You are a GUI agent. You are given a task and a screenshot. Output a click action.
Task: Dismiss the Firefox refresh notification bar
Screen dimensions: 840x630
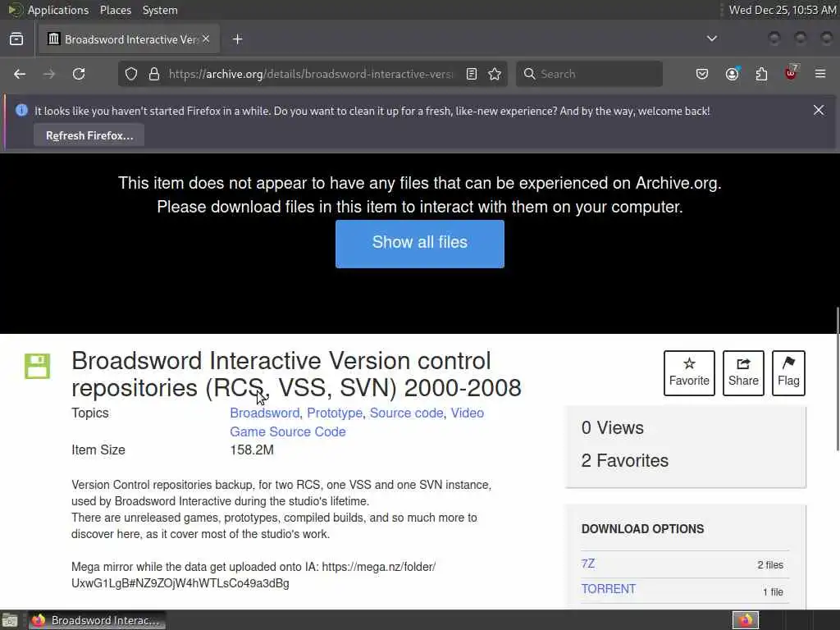819,110
